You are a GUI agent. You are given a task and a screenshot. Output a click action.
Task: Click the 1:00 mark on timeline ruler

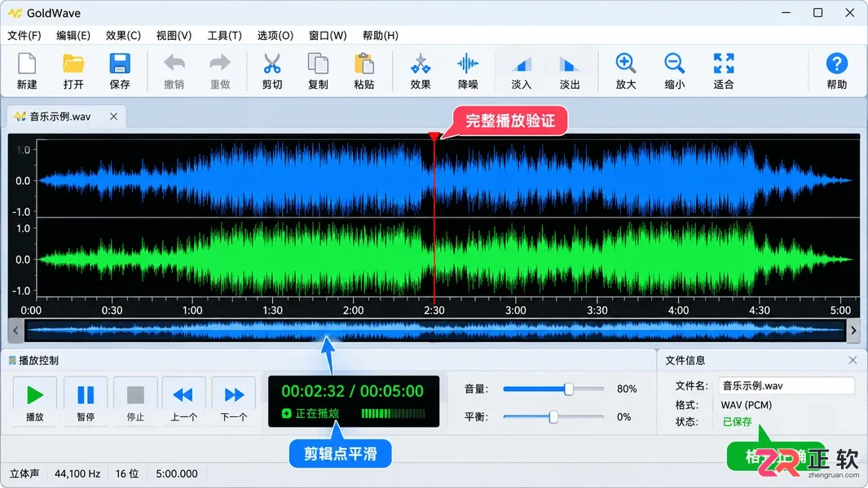tap(192, 310)
